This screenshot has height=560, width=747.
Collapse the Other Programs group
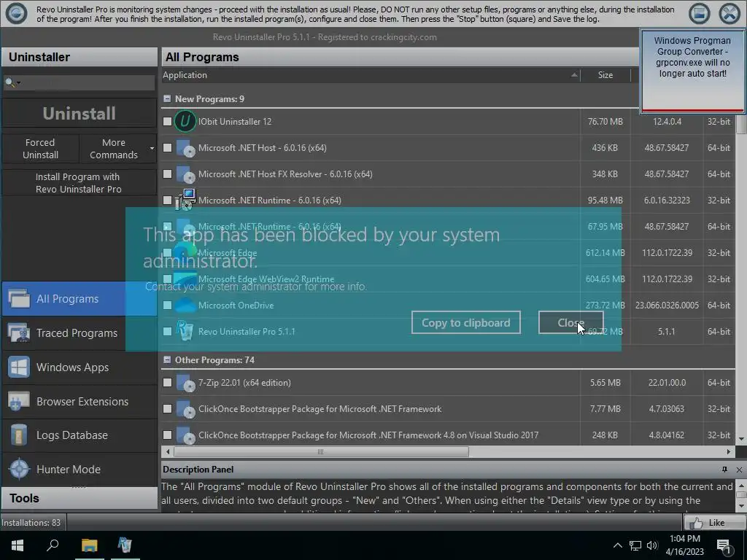(x=167, y=359)
